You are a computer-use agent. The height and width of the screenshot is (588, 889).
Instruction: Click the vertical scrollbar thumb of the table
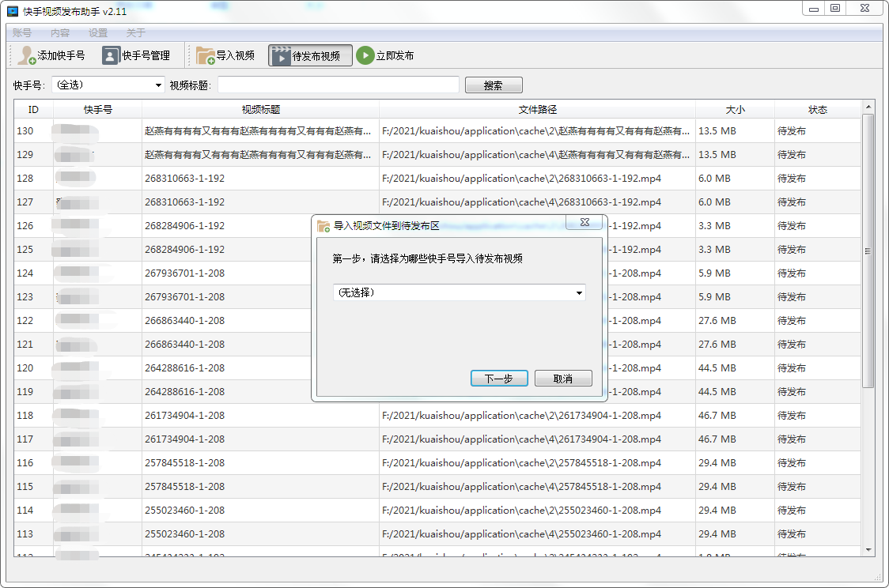[868, 251]
